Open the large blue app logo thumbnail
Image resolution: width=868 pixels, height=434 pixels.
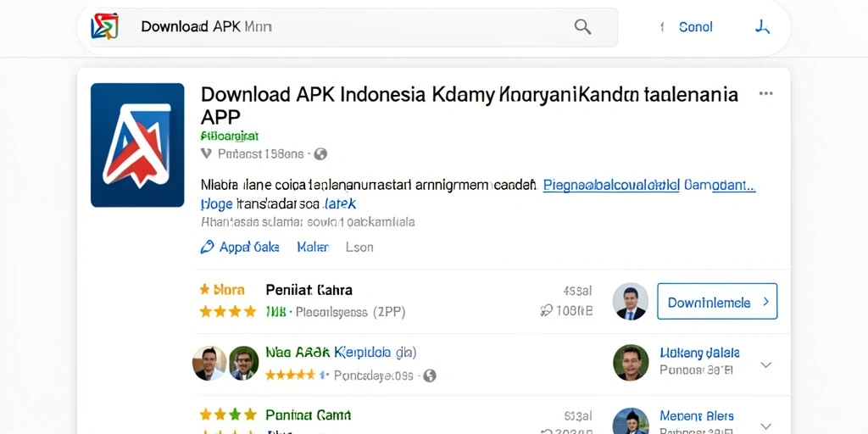[137, 145]
